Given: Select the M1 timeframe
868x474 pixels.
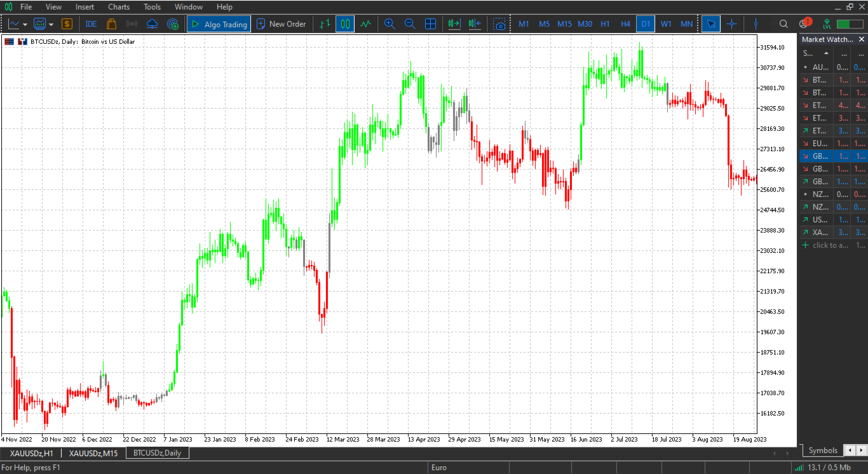Looking at the screenshot, I should tap(524, 24).
